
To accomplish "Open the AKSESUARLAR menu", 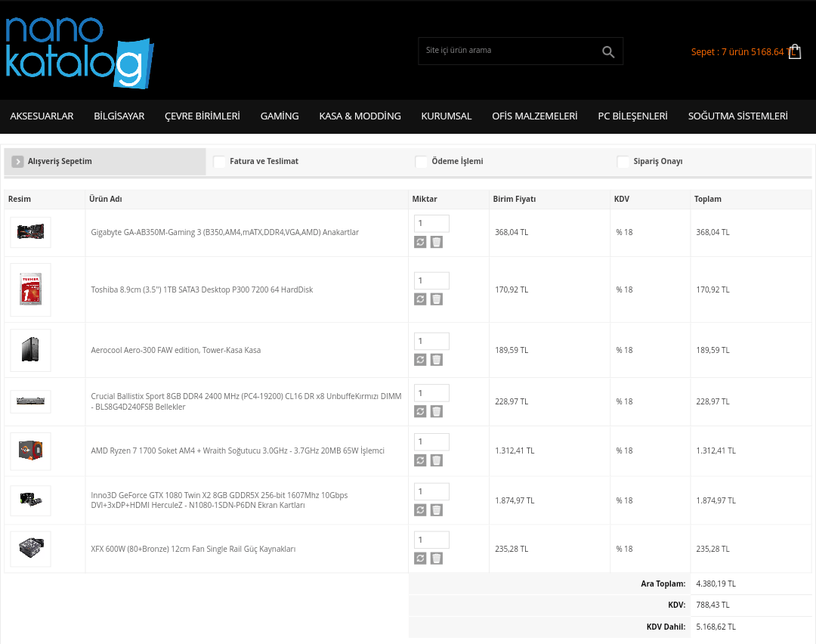I will click(x=42, y=116).
